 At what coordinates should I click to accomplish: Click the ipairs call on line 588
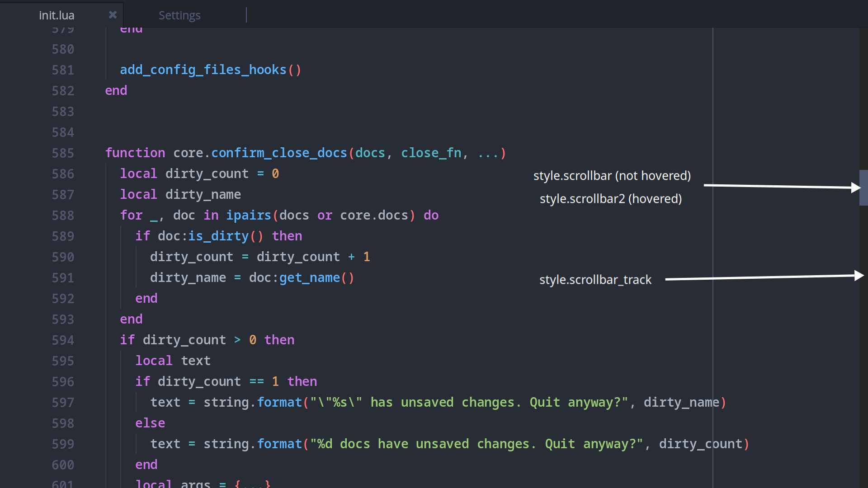click(248, 216)
